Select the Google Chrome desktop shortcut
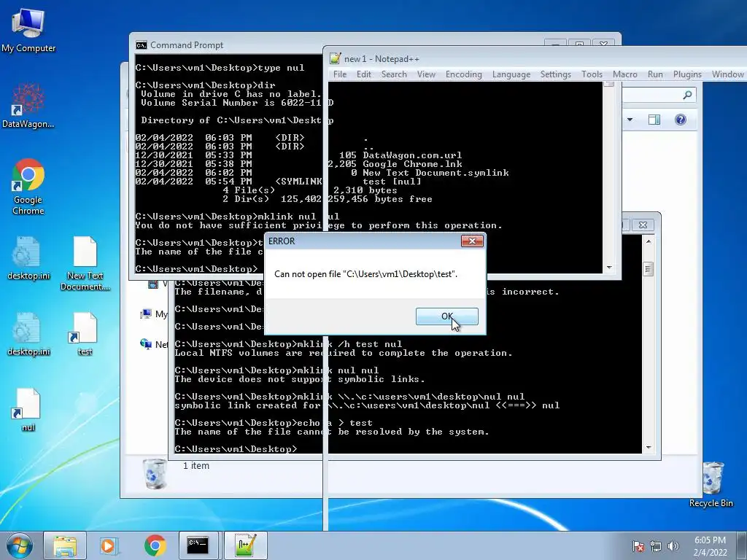Screen dimensions: 747x560 pos(28,187)
